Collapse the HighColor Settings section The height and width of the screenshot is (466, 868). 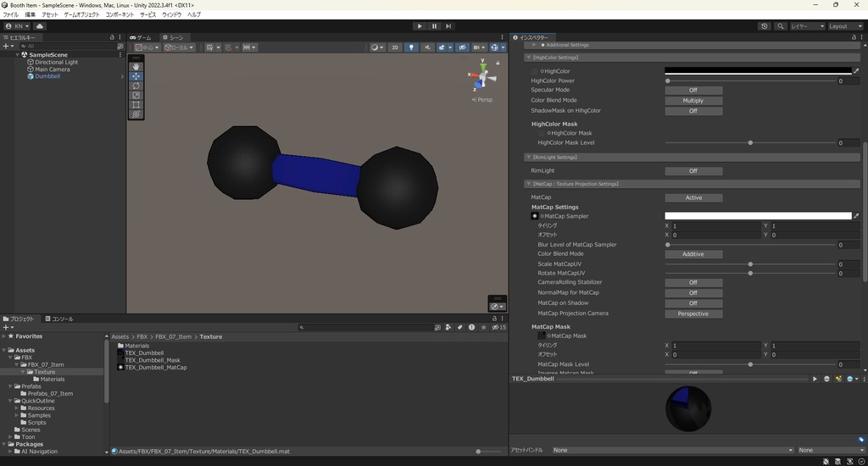(x=529, y=58)
